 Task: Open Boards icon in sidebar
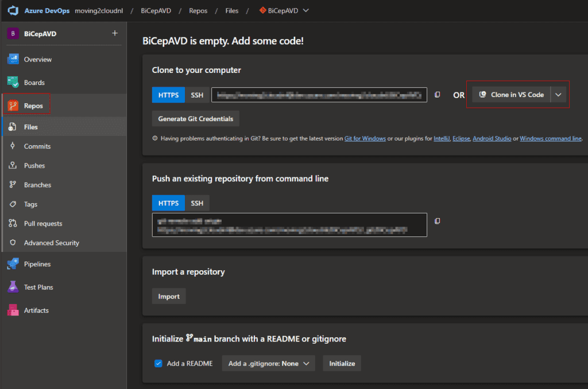(x=13, y=83)
